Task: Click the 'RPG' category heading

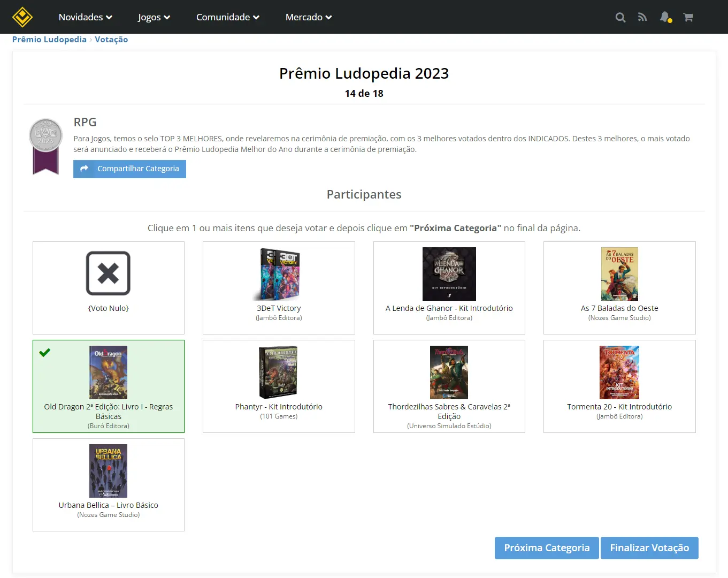Action: [85, 122]
